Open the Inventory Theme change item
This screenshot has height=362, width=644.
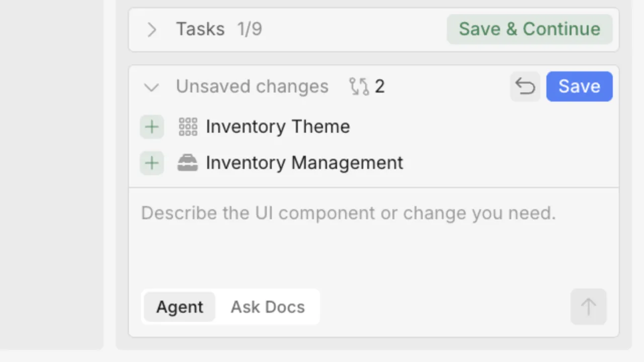coord(278,127)
